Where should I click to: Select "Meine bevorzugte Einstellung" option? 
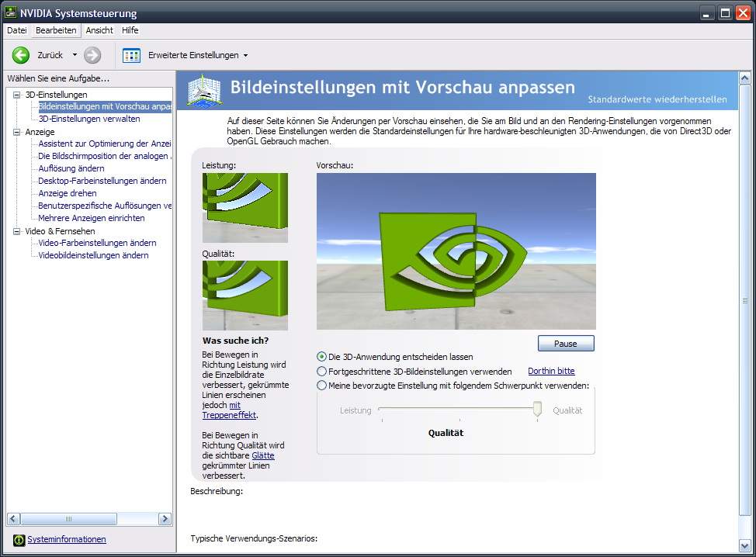pyautogui.click(x=321, y=385)
